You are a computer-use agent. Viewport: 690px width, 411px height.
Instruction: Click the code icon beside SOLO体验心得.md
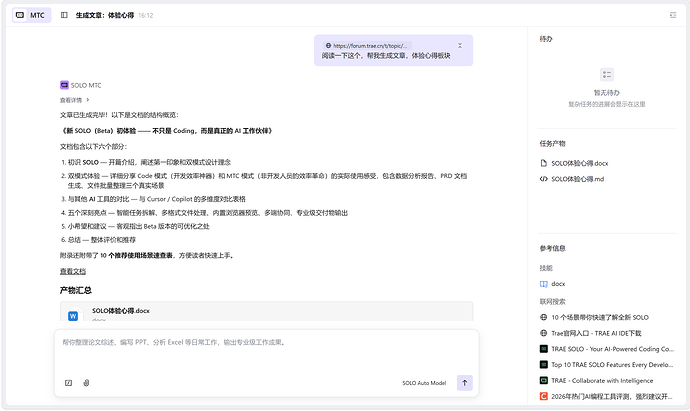click(x=543, y=179)
